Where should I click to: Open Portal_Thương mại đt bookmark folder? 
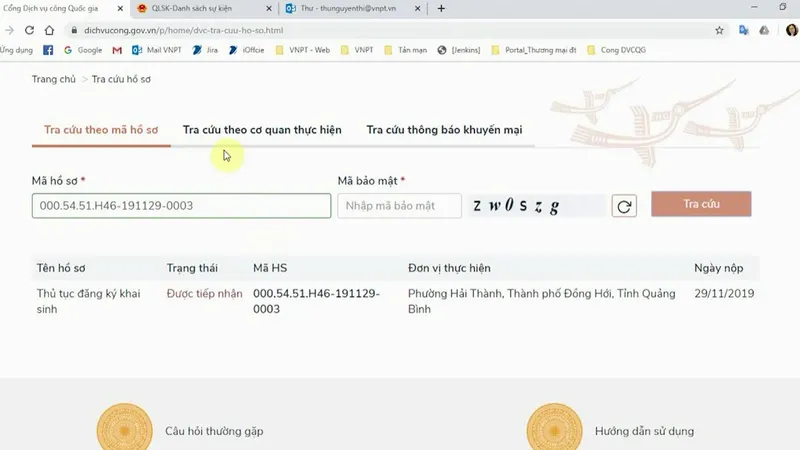tap(534, 50)
